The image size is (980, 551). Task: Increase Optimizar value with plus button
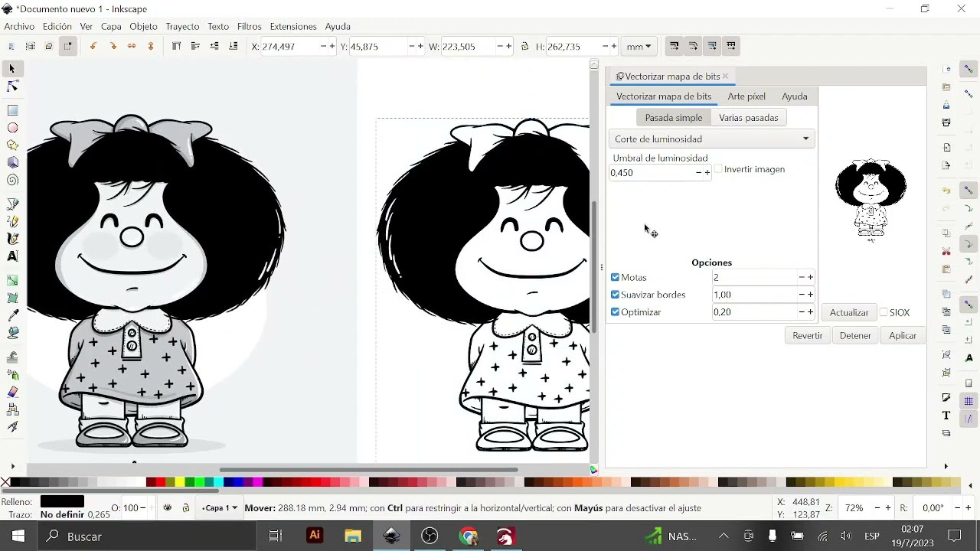coord(811,312)
